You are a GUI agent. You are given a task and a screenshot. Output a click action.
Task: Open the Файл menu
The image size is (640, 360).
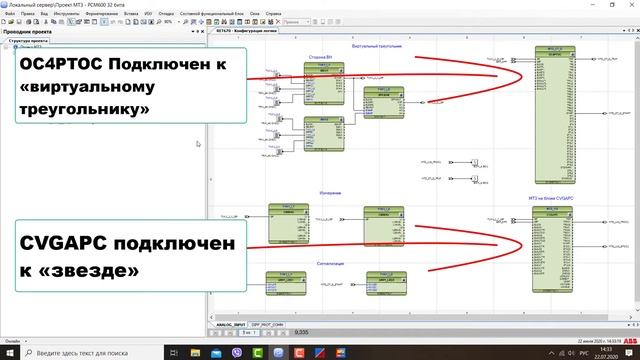(x=10, y=13)
